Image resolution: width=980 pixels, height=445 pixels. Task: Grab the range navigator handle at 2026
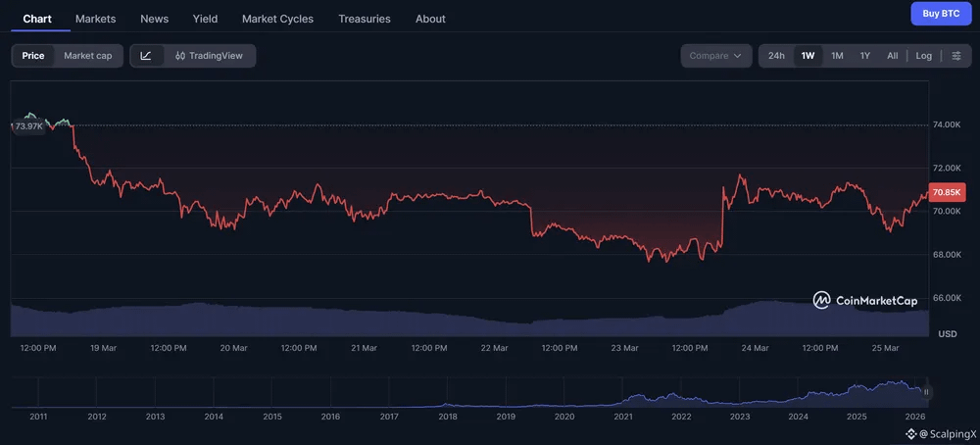[926, 392]
